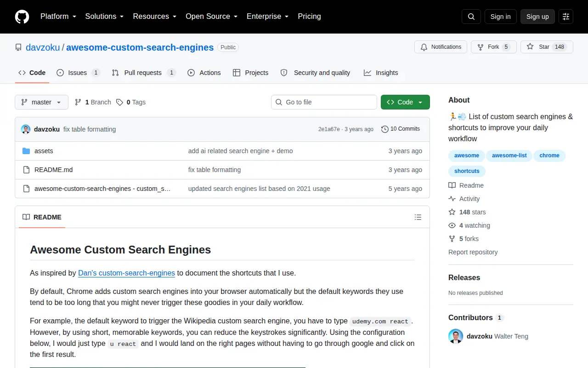
Task: Open the appearance settings icon in header
Action: point(566,17)
